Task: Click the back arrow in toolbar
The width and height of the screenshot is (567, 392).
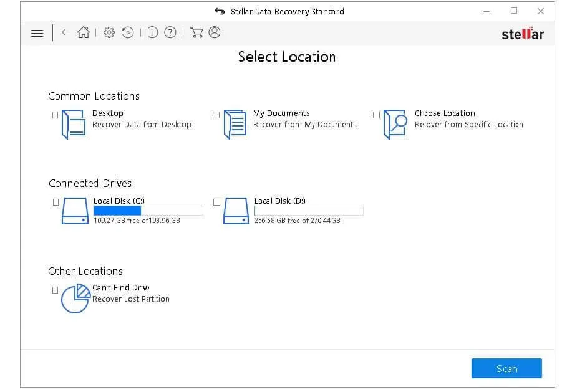Action: pos(65,33)
